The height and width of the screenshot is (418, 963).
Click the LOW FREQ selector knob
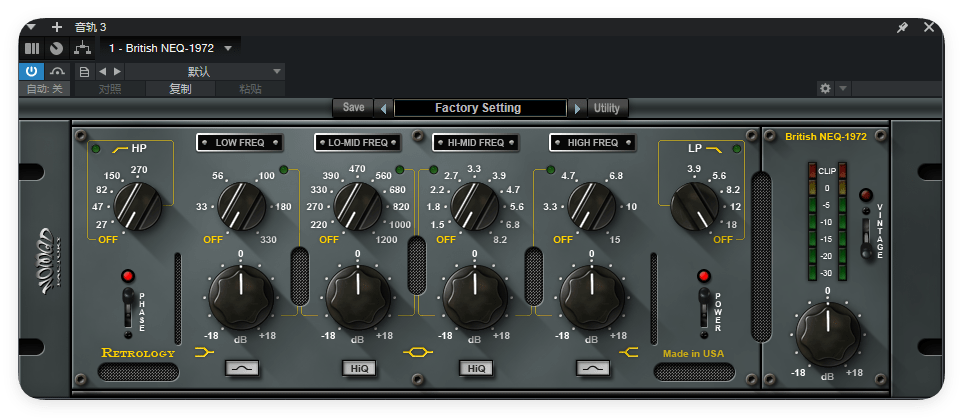point(242,206)
